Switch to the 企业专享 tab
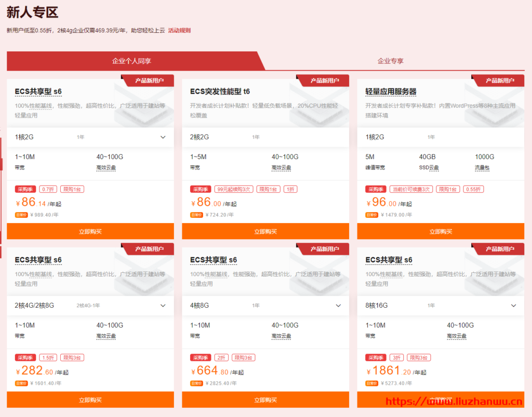532x417 pixels. (390, 61)
